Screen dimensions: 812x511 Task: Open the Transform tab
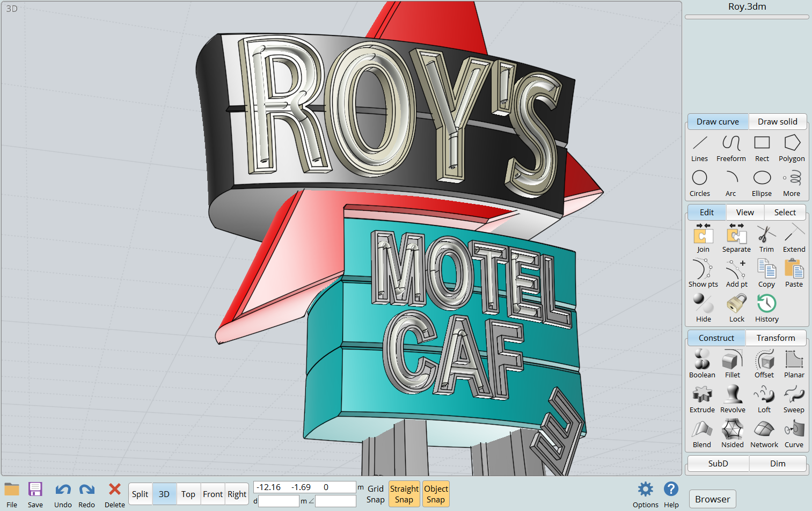click(x=776, y=338)
